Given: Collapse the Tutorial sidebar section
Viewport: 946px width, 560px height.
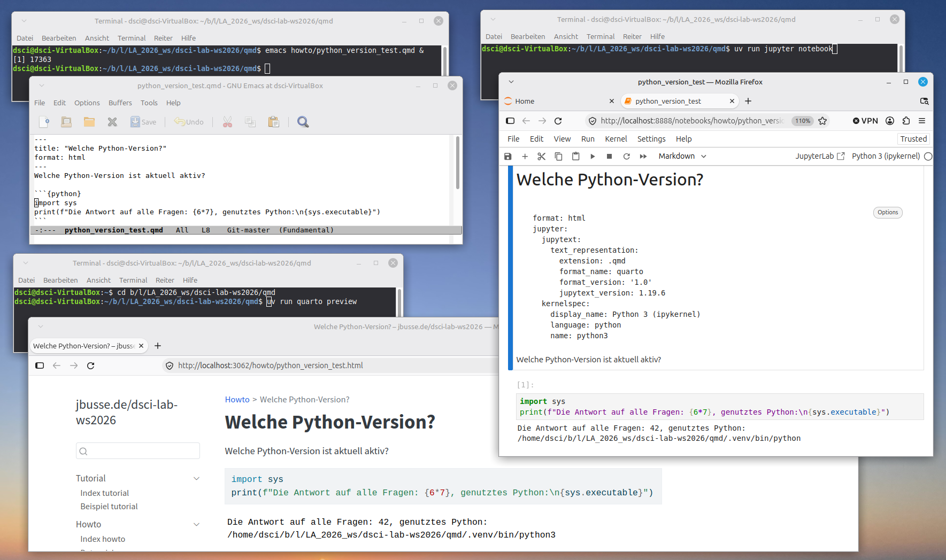Looking at the screenshot, I should 196,478.
